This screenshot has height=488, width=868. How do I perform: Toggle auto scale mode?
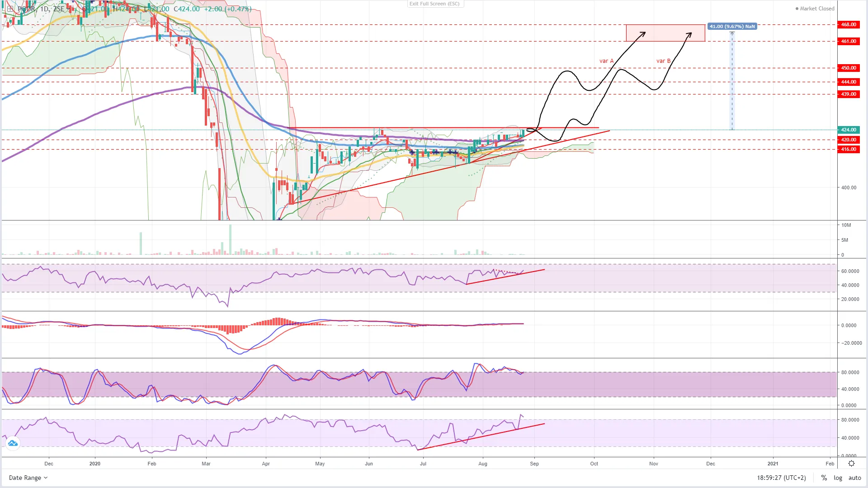pos(854,478)
